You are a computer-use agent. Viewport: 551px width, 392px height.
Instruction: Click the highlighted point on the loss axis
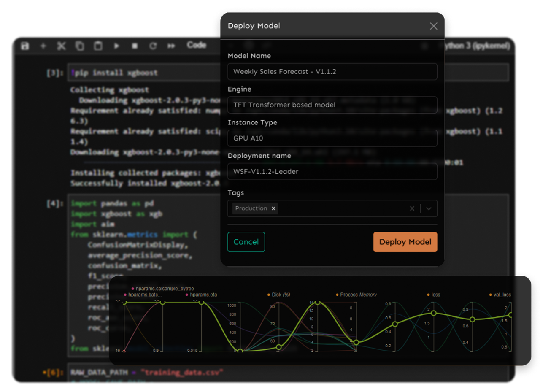pos(434,313)
